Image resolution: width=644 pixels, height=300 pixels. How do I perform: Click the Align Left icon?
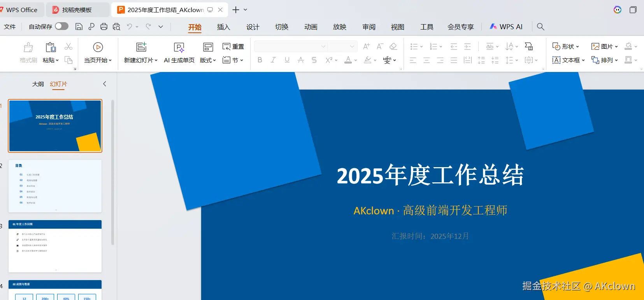413,60
